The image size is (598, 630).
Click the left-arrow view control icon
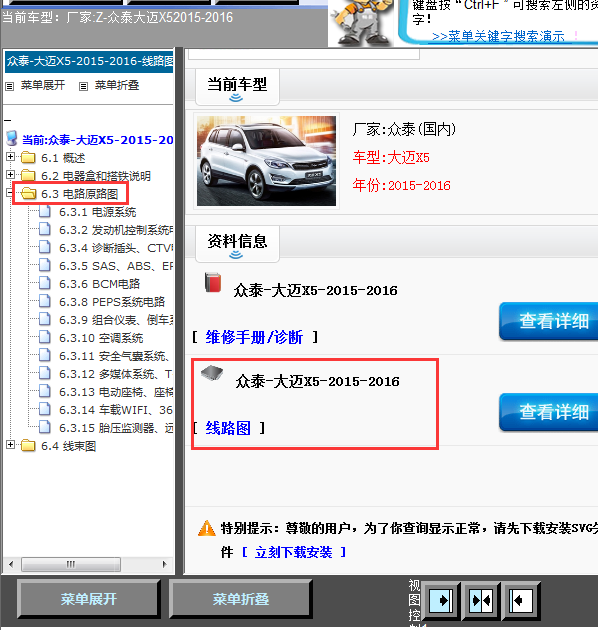point(520,601)
